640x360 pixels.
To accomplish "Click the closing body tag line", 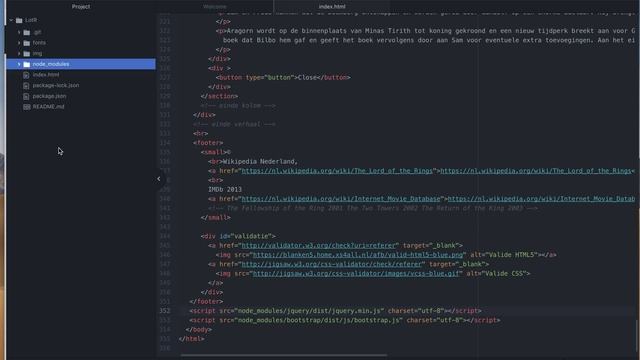I will (x=199, y=329).
